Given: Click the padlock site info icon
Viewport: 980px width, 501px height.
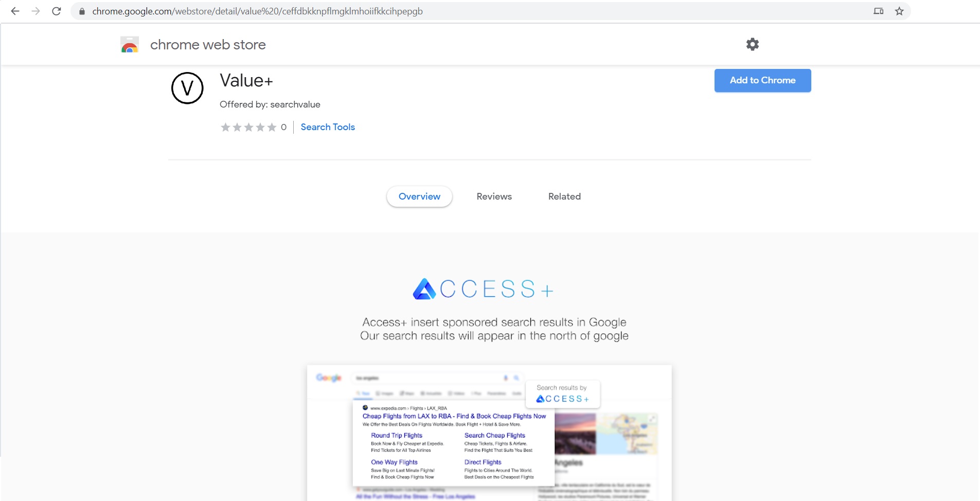Looking at the screenshot, I should [x=82, y=11].
